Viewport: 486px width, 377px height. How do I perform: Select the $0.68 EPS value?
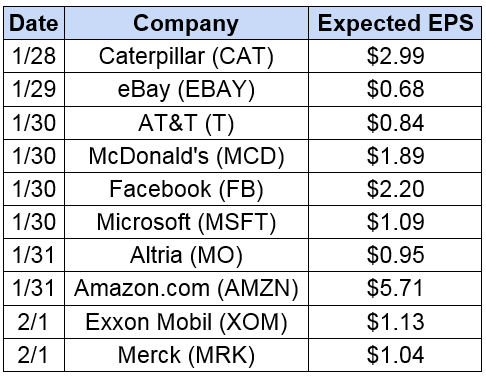pyautogui.click(x=395, y=89)
